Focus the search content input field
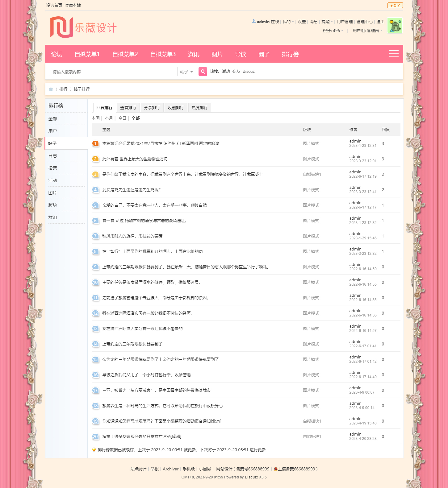The width and height of the screenshot is (448, 488). pyautogui.click(x=113, y=72)
